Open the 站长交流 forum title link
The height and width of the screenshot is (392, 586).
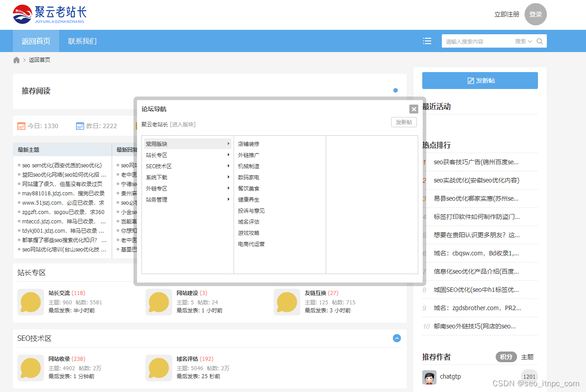point(59,293)
